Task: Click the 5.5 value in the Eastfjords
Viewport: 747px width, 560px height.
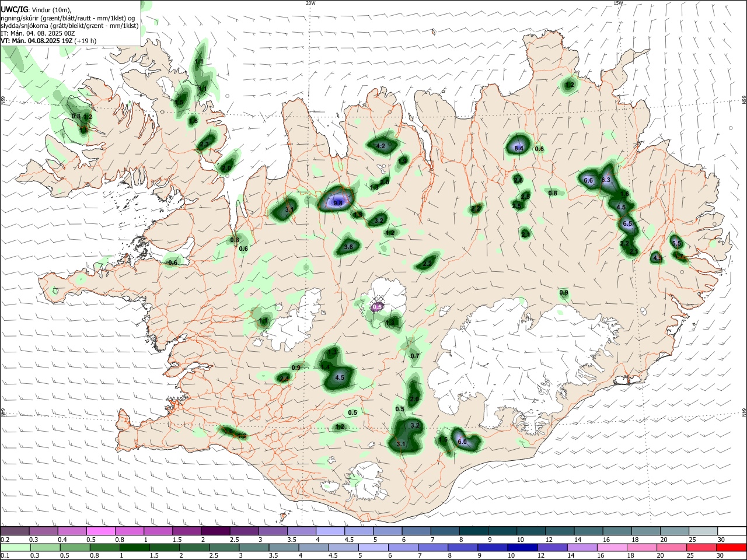Action: 676,243
